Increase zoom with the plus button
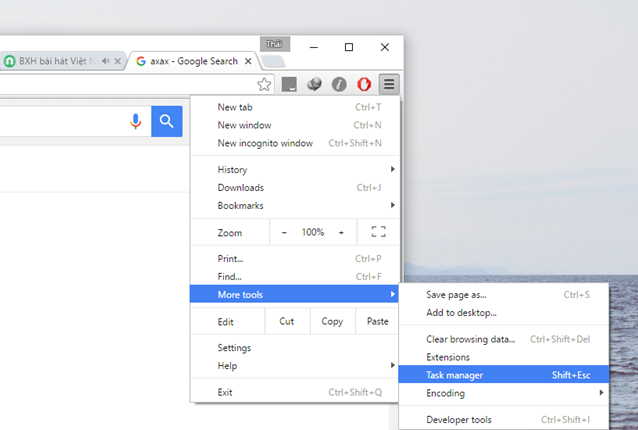 click(x=341, y=232)
